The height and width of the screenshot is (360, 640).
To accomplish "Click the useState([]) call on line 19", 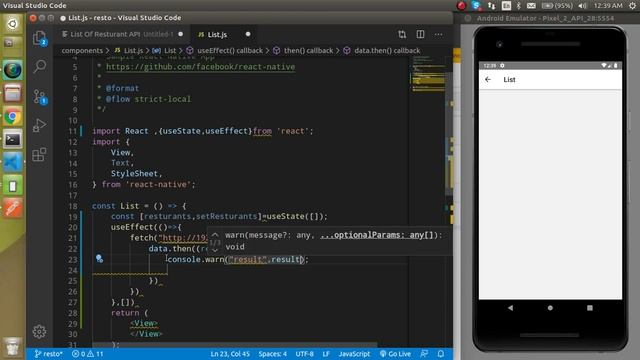I will coord(296,216).
